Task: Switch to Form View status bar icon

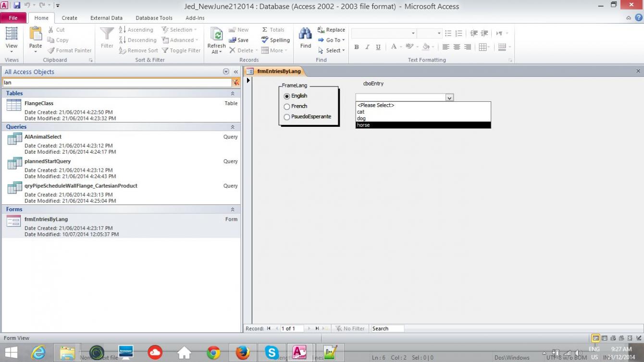Action: click(595, 338)
